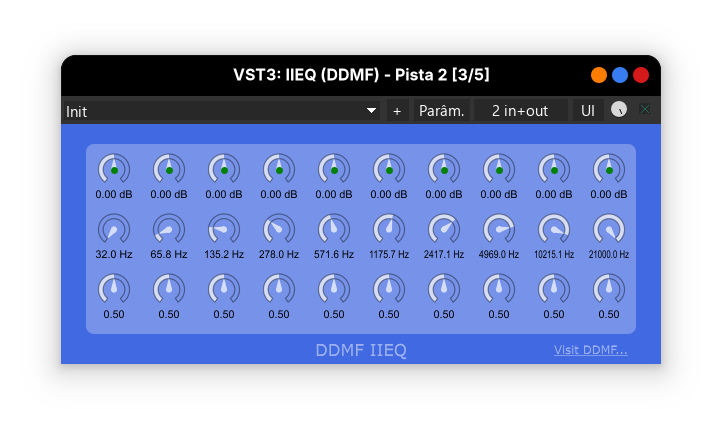Viewport: 722px width, 431px height.
Task: Click the gain knob above 10215.1 Hz
Action: click(553, 170)
